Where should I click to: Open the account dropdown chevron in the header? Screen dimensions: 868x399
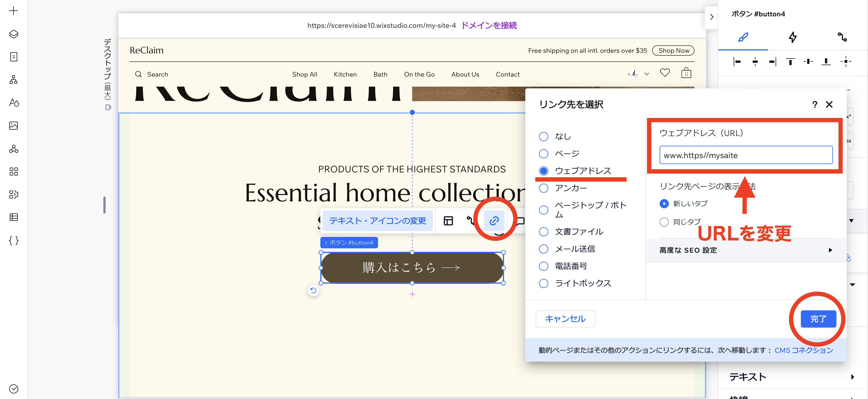coord(647,74)
